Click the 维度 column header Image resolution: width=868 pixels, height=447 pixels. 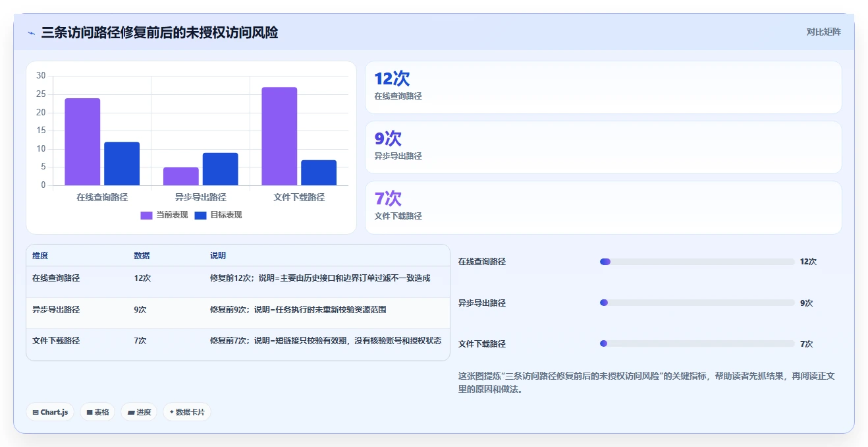pyautogui.click(x=40, y=256)
